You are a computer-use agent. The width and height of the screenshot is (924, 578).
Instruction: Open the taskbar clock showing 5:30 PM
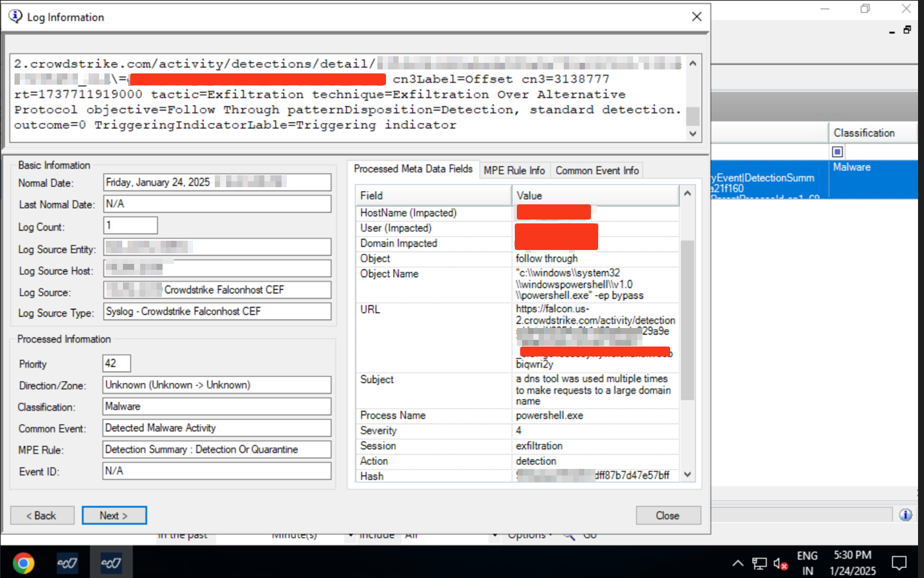coord(853,563)
